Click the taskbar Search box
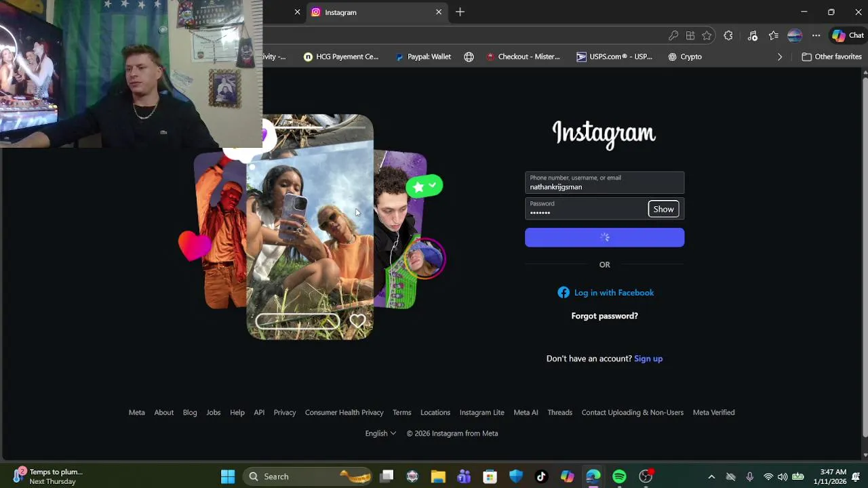The image size is (868, 488). pyautogui.click(x=309, y=476)
